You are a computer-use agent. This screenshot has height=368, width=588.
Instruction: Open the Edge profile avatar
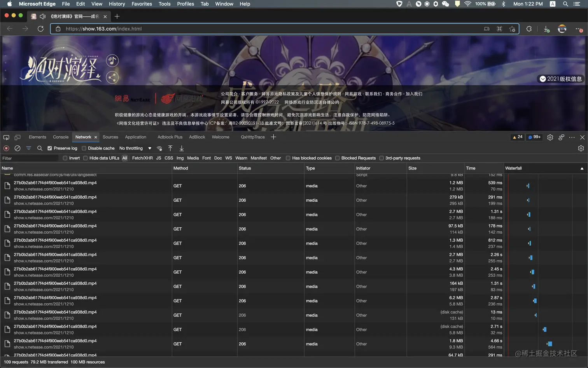(x=562, y=29)
